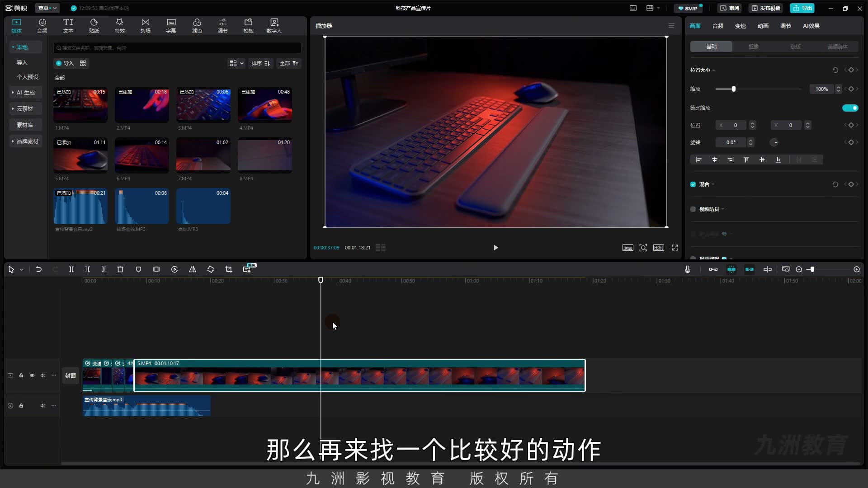The width and height of the screenshot is (868, 488).
Task: Lock the audio track
Action: [x=21, y=406]
